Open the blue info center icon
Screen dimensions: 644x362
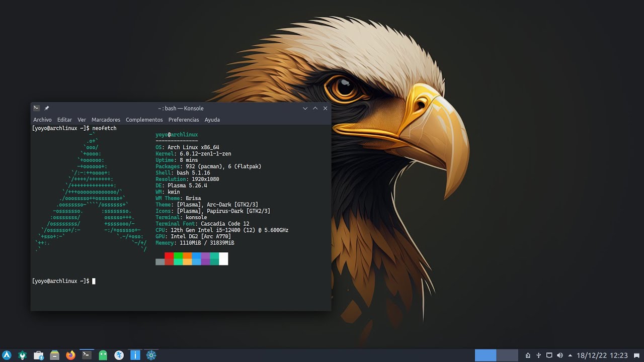(x=135, y=355)
